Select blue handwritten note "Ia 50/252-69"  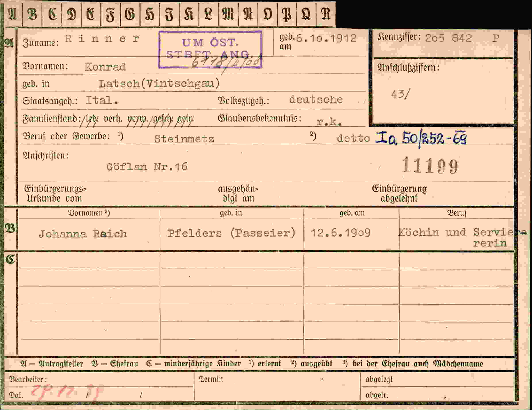point(421,139)
